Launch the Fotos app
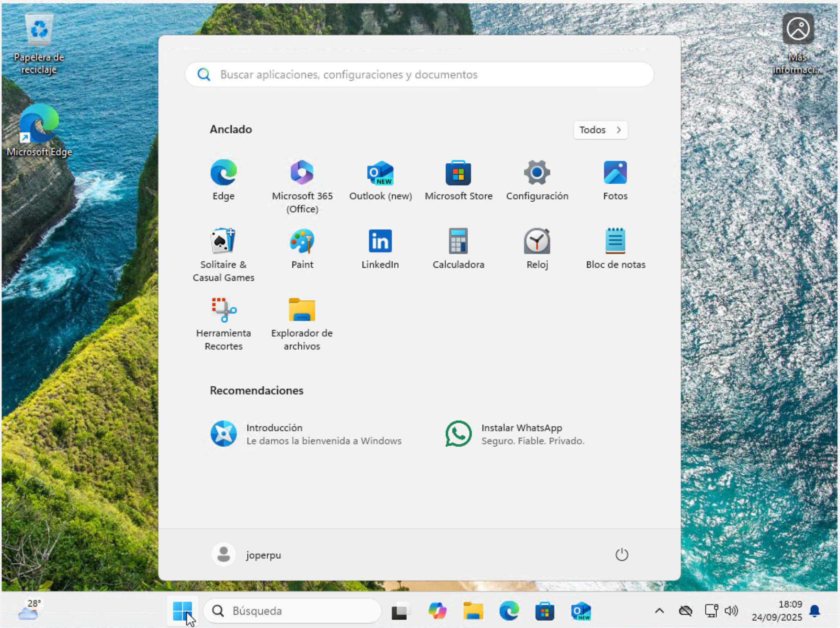 pyautogui.click(x=615, y=180)
